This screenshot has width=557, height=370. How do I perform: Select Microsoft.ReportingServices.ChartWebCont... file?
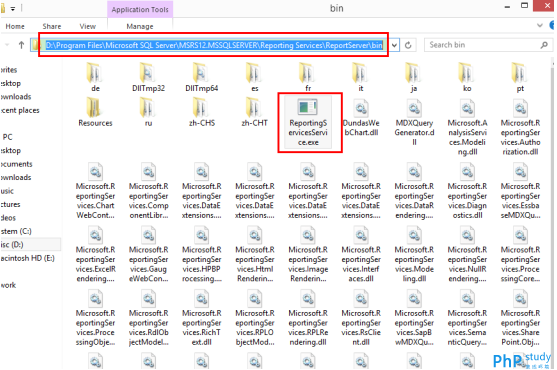click(95, 190)
